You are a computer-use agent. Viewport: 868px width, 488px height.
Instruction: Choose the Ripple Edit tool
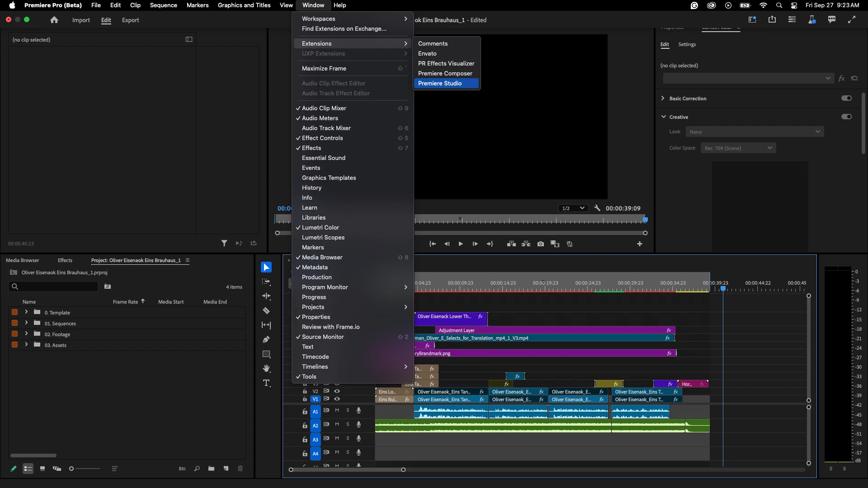click(266, 296)
